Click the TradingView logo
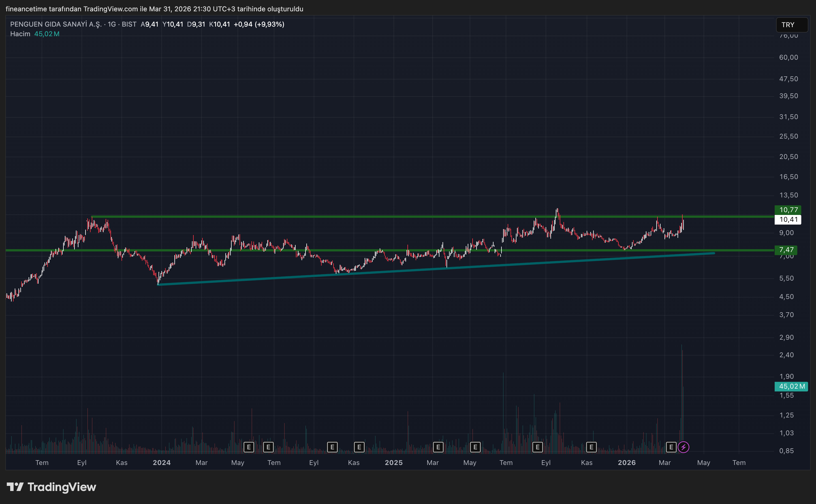Viewport: 816px width, 504px height. coord(51,487)
